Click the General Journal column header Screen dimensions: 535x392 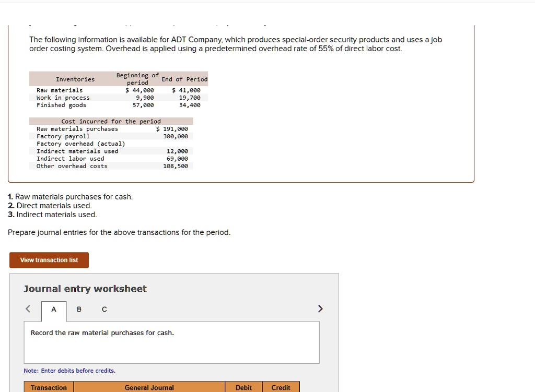tap(149, 387)
